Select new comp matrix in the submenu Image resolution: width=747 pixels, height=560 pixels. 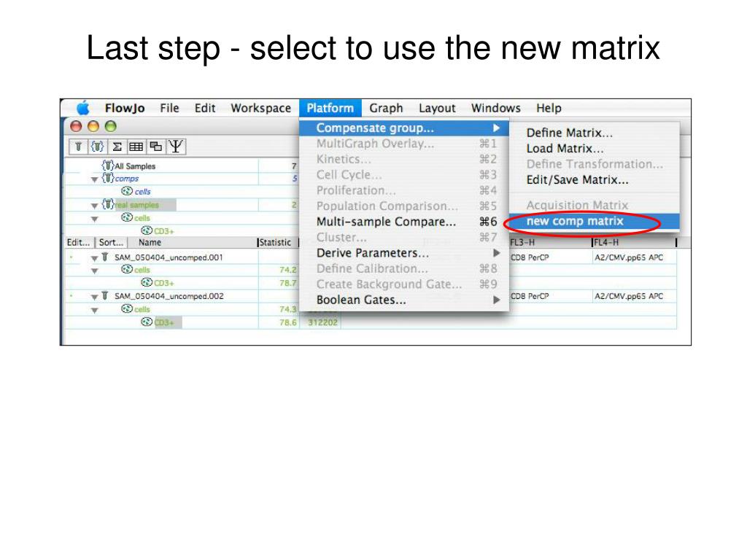[x=594, y=221]
